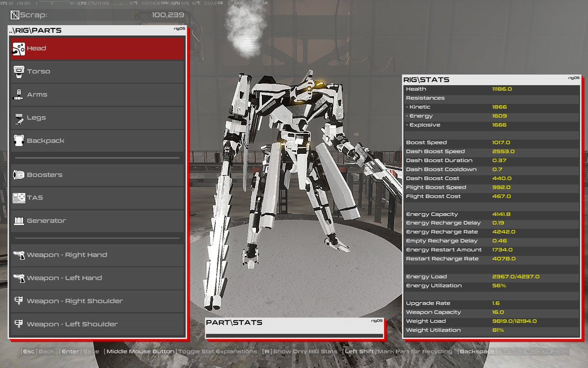588x368 pixels.
Task: Select the Head category
Action: [x=98, y=49]
